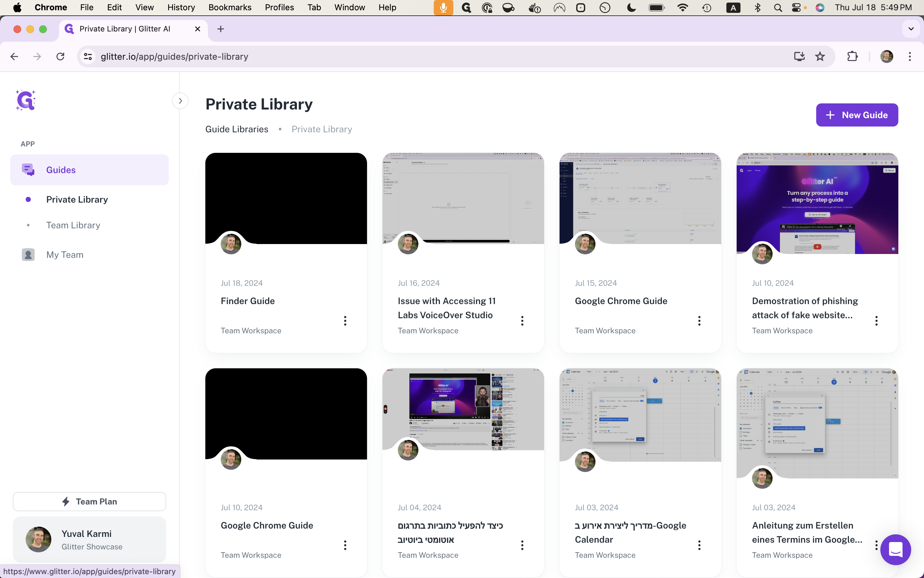Open Bluetooth status menu
Screen dimensions: 924x578
[757, 7]
